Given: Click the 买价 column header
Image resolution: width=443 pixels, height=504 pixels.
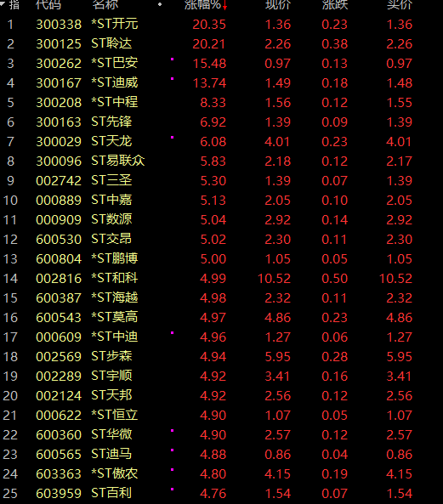Looking at the screenshot, I should 400,4.
